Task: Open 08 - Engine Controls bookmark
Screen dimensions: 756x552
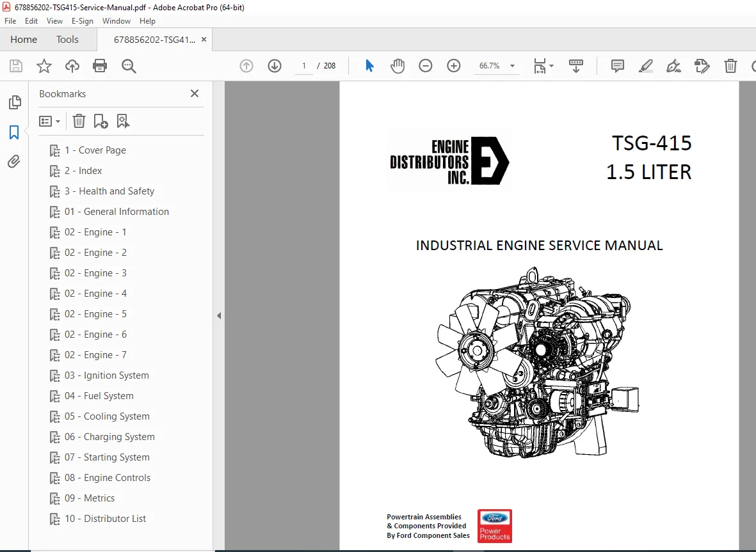Action: coord(108,478)
